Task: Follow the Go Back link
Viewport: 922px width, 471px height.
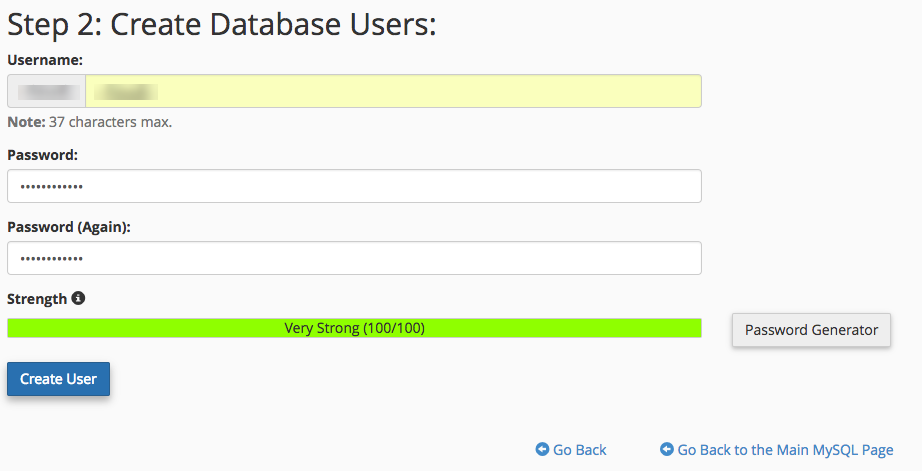Action: 579,450
